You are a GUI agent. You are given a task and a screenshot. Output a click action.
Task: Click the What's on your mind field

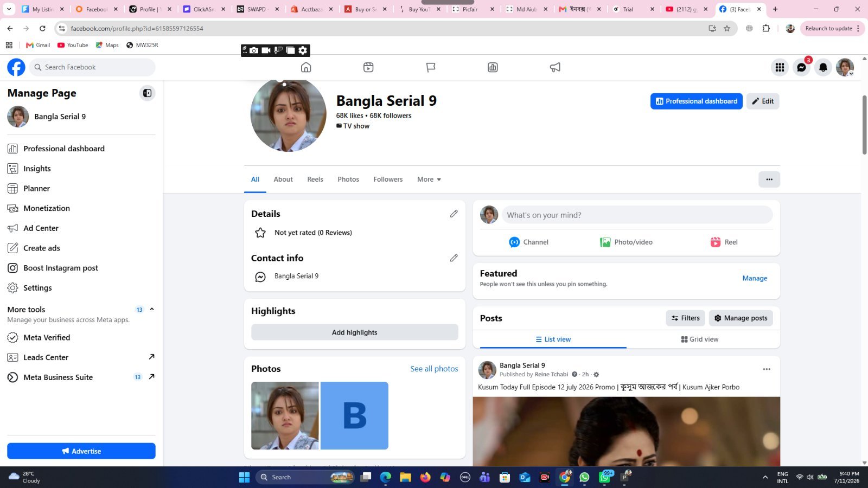click(x=637, y=215)
